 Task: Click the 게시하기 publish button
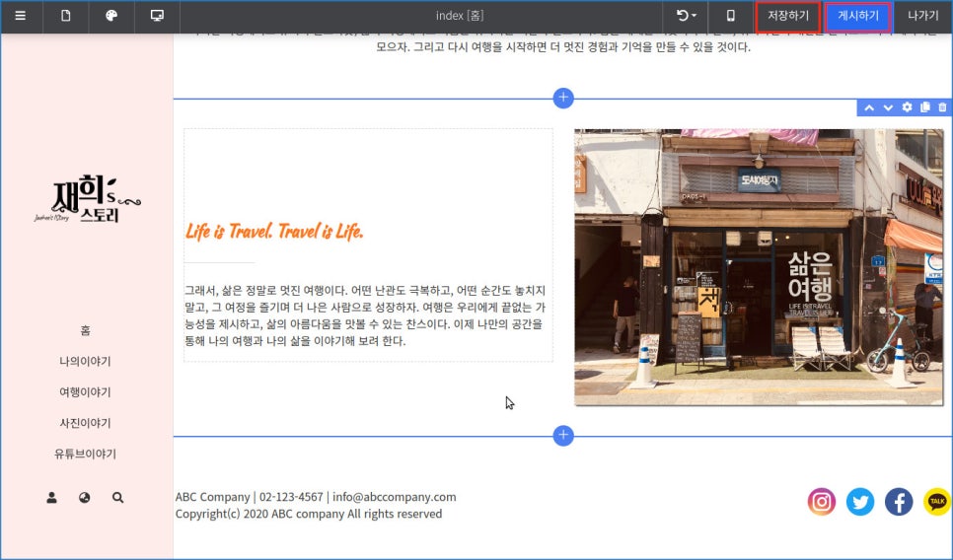click(858, 17)
